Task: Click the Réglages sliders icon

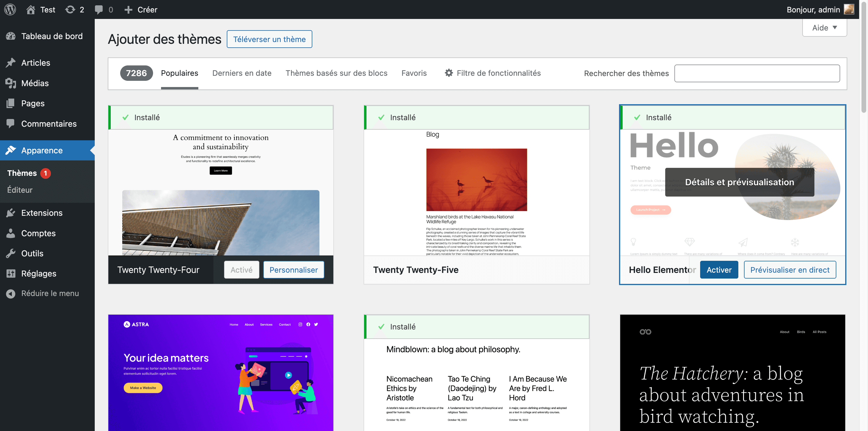Action: [x=11, y=273]
